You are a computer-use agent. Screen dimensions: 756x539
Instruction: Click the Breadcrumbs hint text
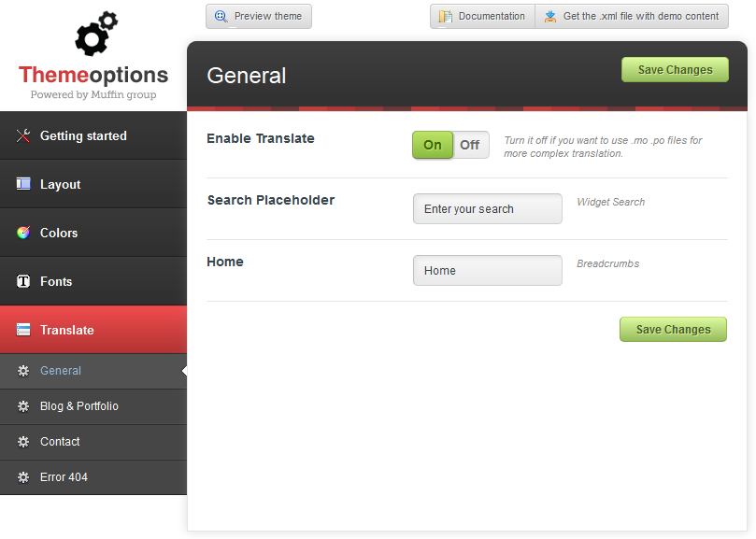pos(608,263)
